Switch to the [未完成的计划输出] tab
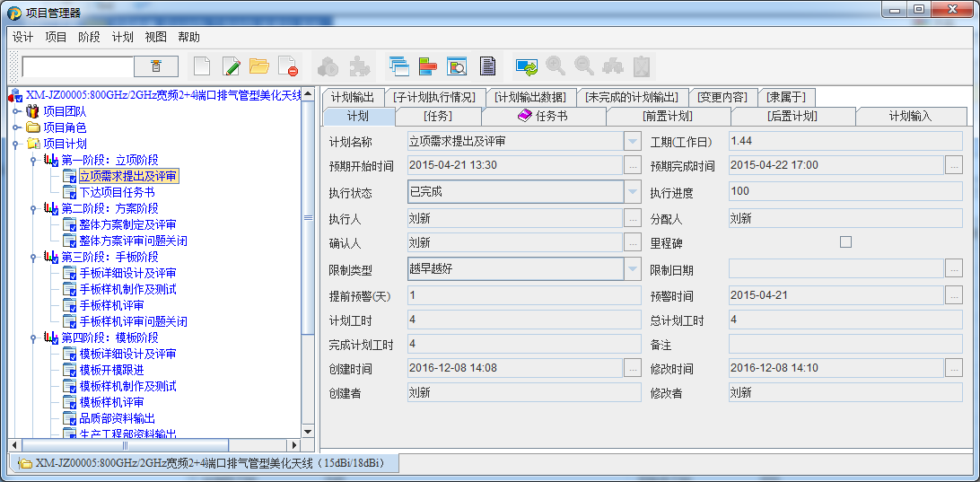The height and width of the screenshot is (482, 980). (x=631, y=97)
